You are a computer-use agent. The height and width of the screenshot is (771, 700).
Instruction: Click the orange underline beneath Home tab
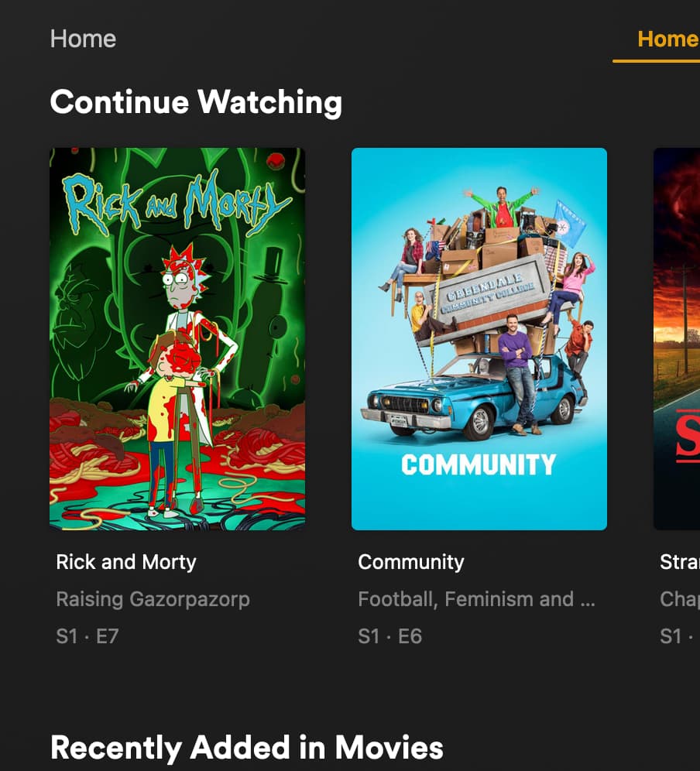656,61
